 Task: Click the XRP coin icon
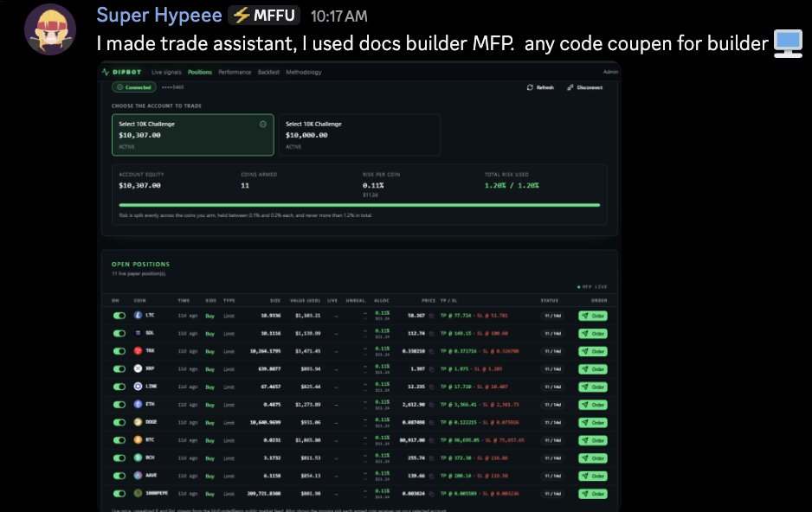coord(138,368)
